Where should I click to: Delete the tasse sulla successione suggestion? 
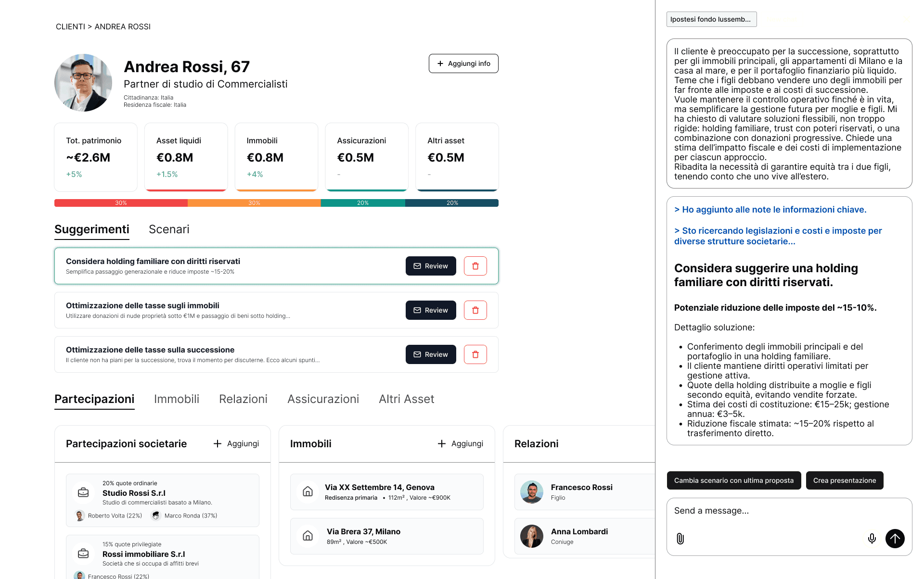pyautogui.click(x=475, y=354)
